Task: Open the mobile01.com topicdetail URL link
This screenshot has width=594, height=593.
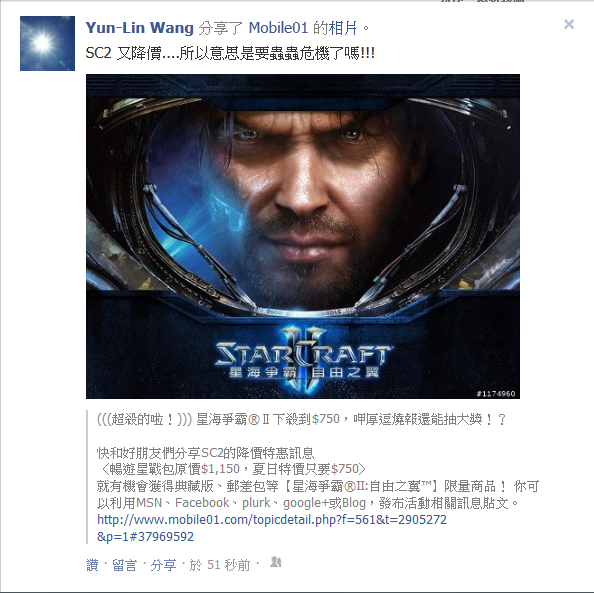Action: [x=272, y=519]
